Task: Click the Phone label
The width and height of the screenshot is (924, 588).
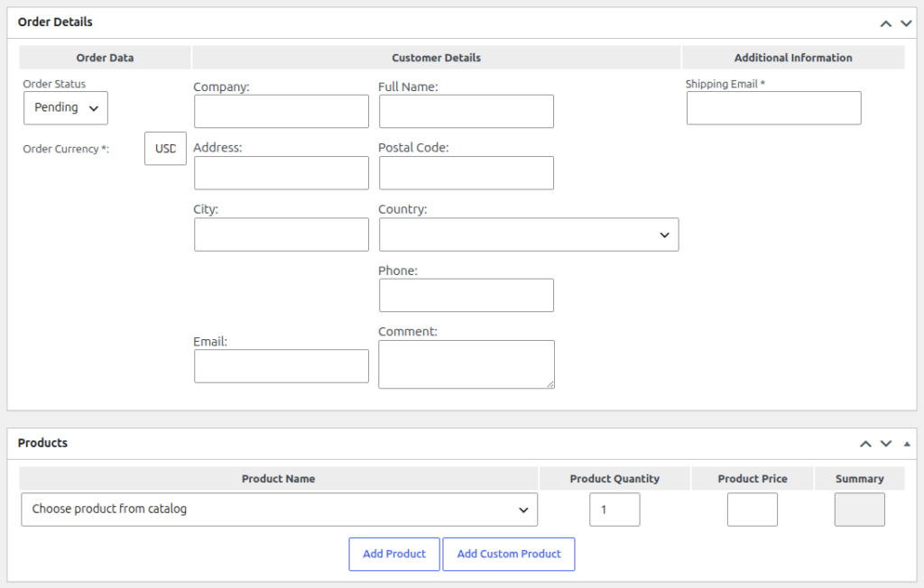Action: pos(398,271)
